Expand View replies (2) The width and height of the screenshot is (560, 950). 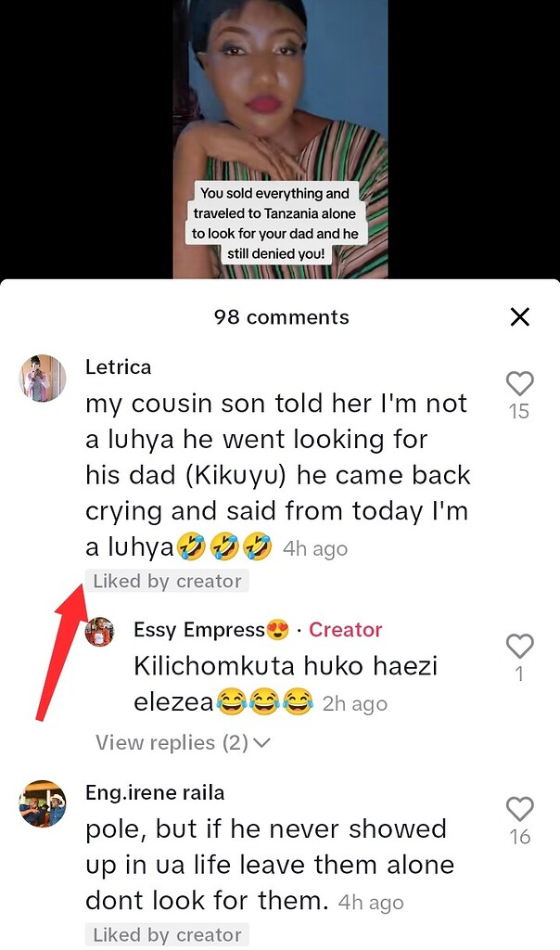[x=183, y=742]
